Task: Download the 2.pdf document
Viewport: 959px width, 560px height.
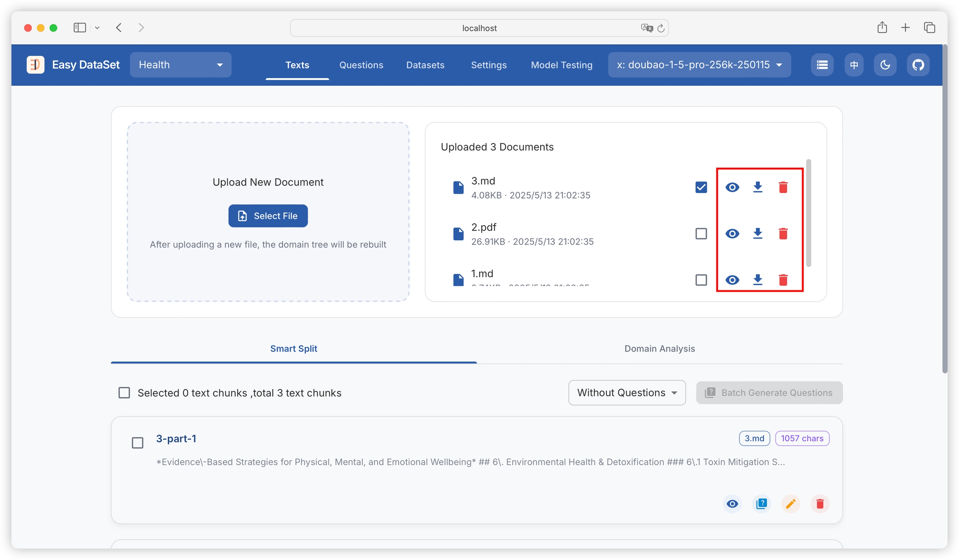Action: click(x=758, y=233)
